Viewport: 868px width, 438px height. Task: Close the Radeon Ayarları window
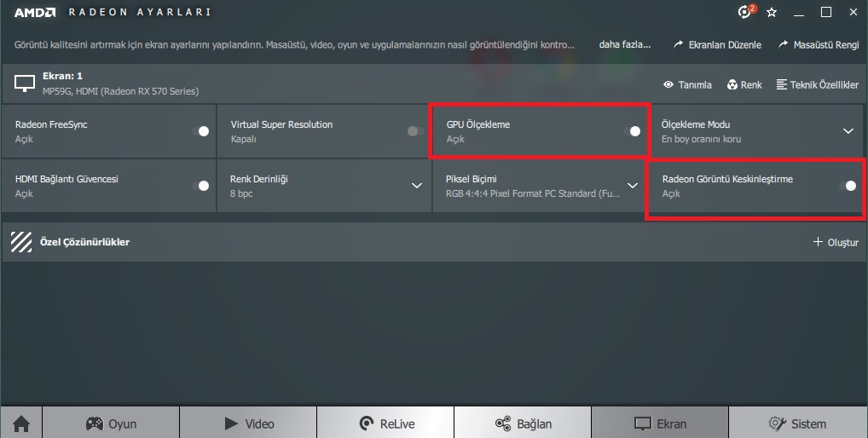pos(854,12)
